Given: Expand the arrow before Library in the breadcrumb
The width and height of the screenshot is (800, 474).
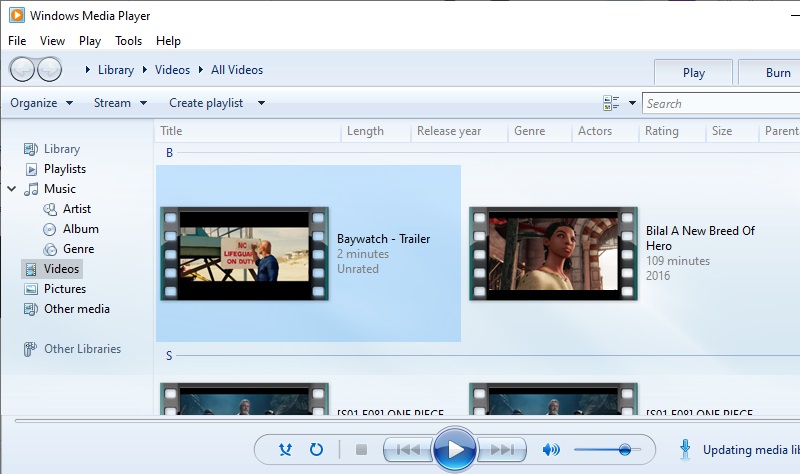Looking at the screenshot, I should coord(88,70).
